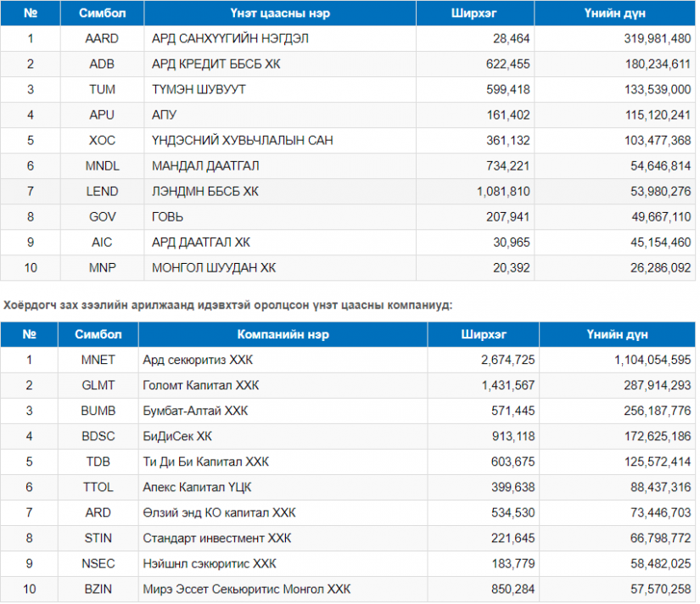Select Мирэ Эссет Секьюритис Монгол ХХК
Image resolution: width=700 pixels, height=604 pixels.
point(246,589)
